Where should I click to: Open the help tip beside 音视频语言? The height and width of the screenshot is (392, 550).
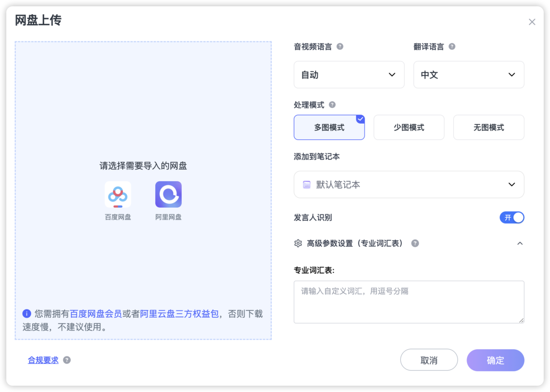click(x=340, y=46)
